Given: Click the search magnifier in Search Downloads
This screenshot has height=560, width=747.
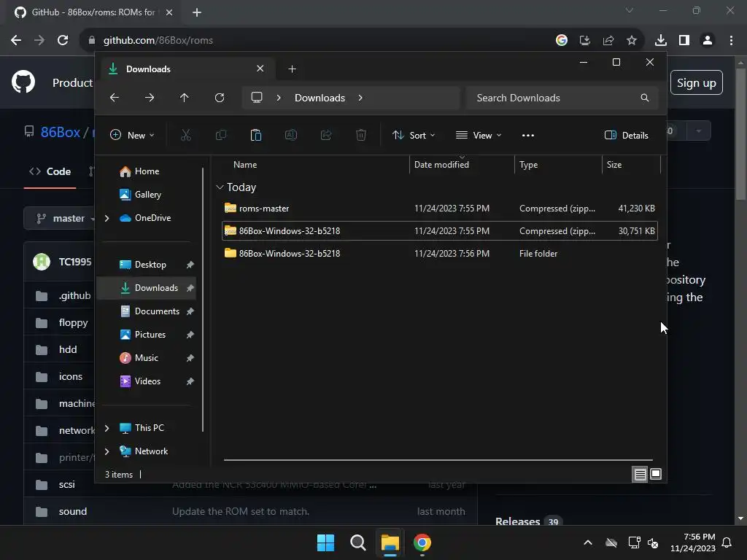Looking at the screenshot, I should pos(645,98).
